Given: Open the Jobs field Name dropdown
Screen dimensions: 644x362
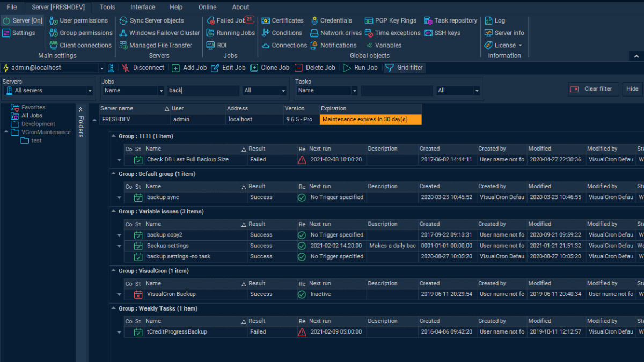Looking at the screenshot, I should 160,91.
